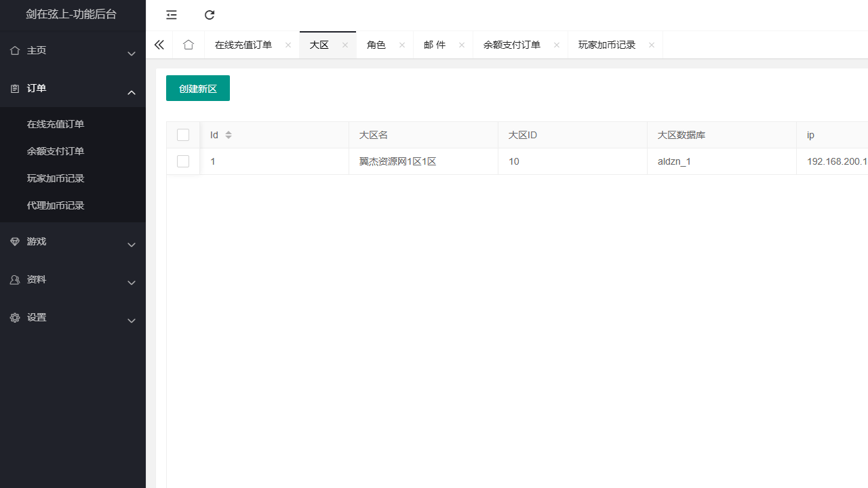Viewport: 868px width, 488px height.
Task: Click the double-left arrow tab scroll icon
Action: coord(159,45)
